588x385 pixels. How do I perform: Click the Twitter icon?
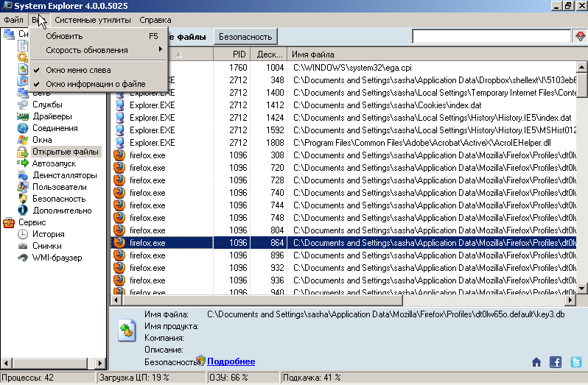coord(576,362)
